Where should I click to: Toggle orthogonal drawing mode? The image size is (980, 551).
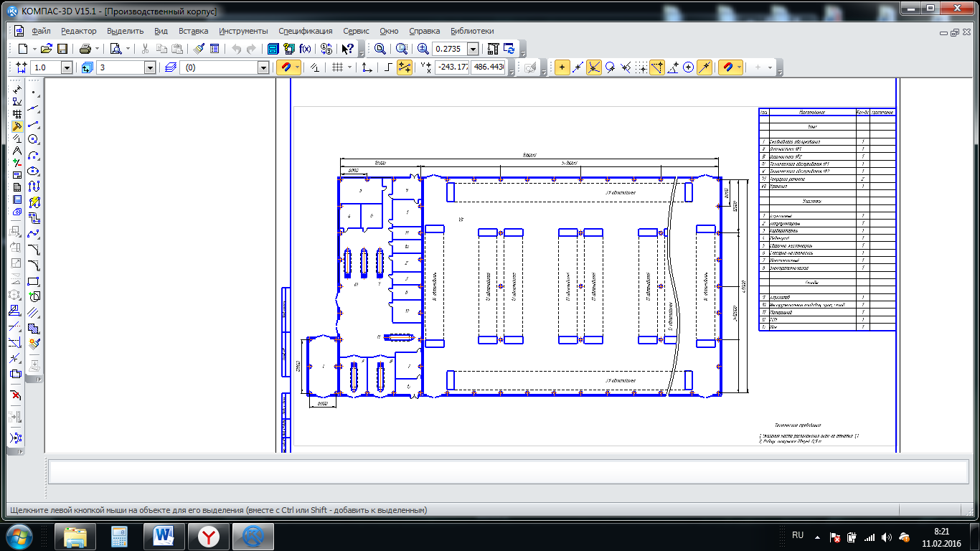pyautogui.click(x=388, y=67)
